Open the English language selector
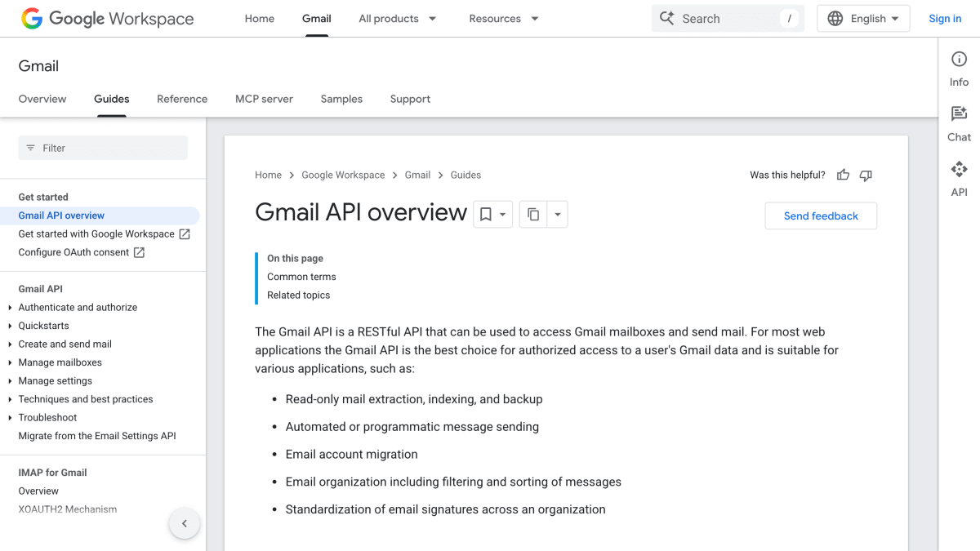 pos(863,19)
